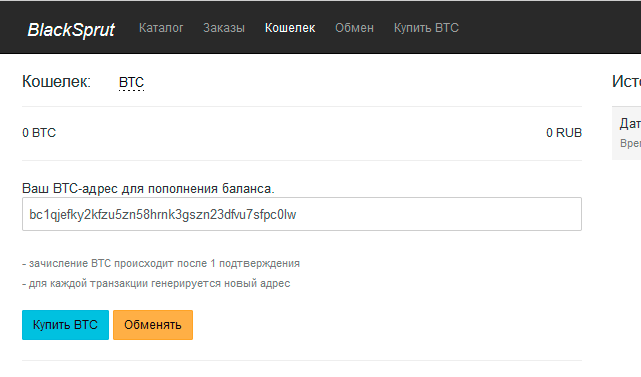Click the orange Обменять button

click(x=153, y=325)
